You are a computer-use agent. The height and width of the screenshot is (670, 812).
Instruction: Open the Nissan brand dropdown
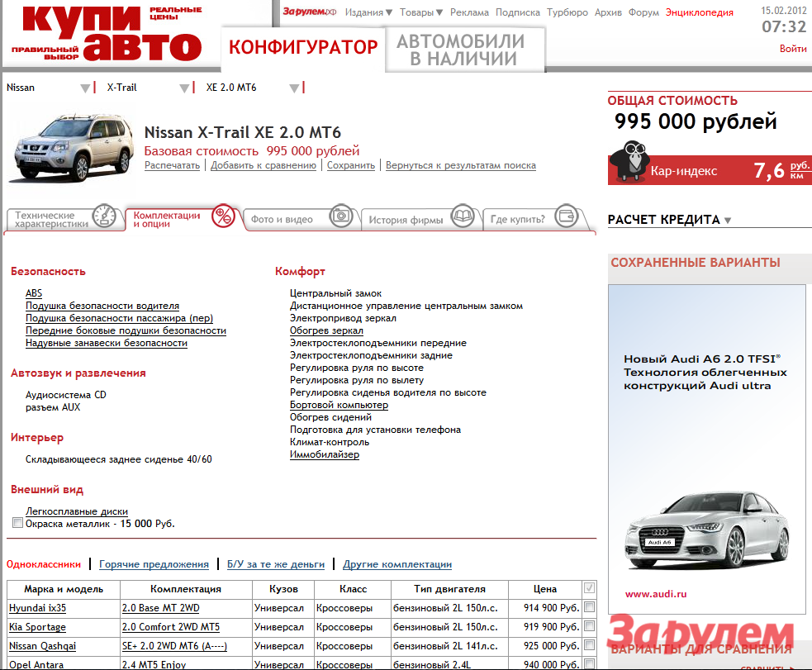click(84, 88)
